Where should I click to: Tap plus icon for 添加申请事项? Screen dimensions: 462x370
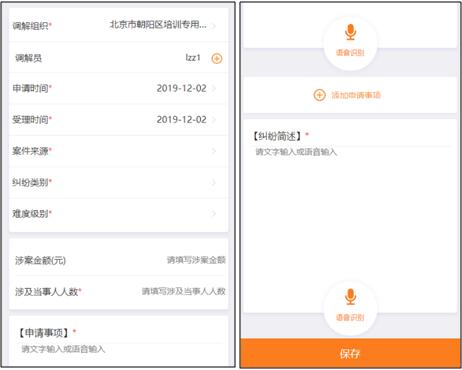tap(319, 95)
